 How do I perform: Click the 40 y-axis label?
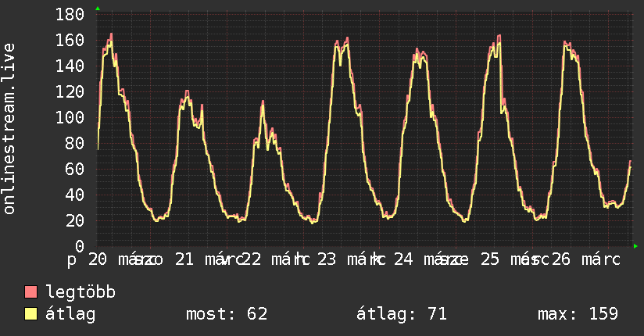[x=75, y=195]
